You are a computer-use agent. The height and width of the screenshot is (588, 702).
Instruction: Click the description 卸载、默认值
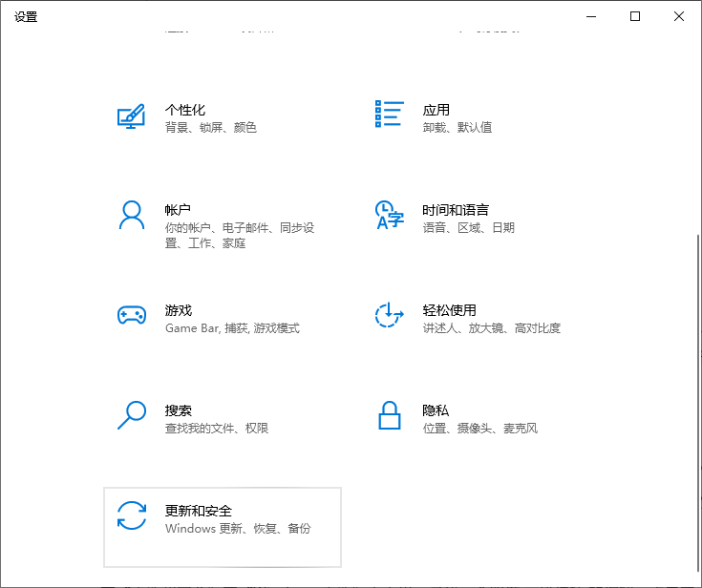[457, 128]
